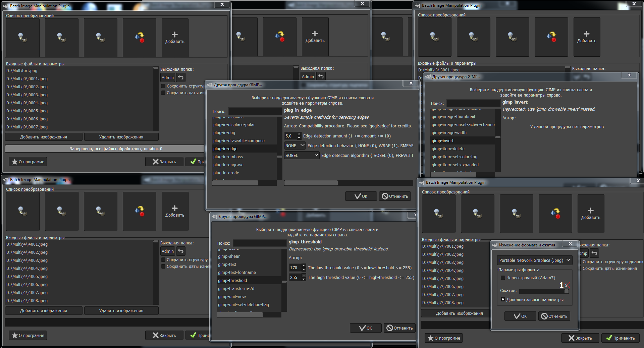Click plus Добавить tile in i7001 window
Screen dimensions: 644x348
[591, 214]
